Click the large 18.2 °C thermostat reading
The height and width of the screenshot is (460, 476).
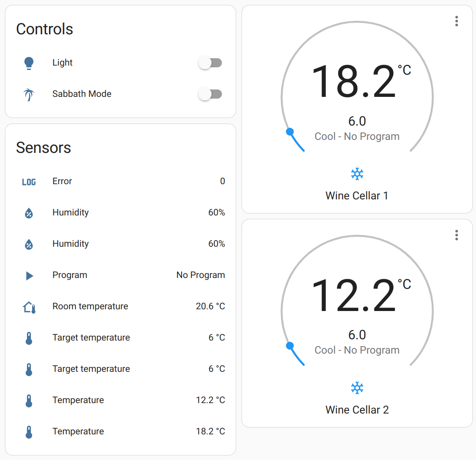pyautogui.click(x=354, y=82)
